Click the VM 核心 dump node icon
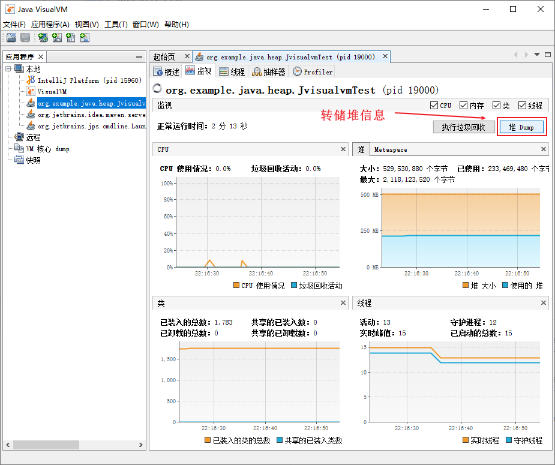The width and height of the screenshot is (555, 465). point(19,148)
